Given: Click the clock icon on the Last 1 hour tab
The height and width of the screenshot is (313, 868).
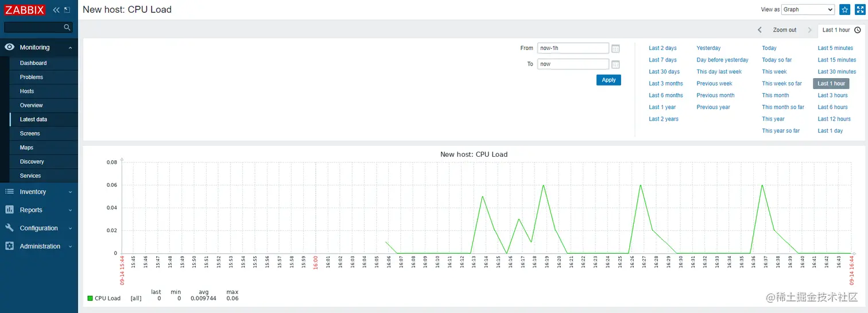Looking at the screenshot, I should coord(858,30).
